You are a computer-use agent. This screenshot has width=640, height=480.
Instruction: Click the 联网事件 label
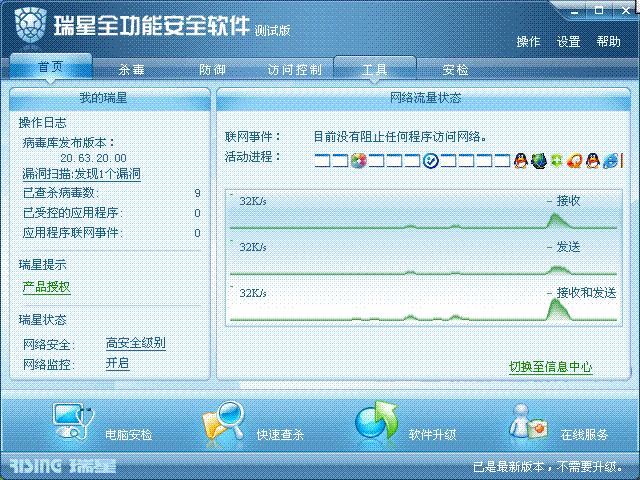pyautogui.click(x=253, y=137)
